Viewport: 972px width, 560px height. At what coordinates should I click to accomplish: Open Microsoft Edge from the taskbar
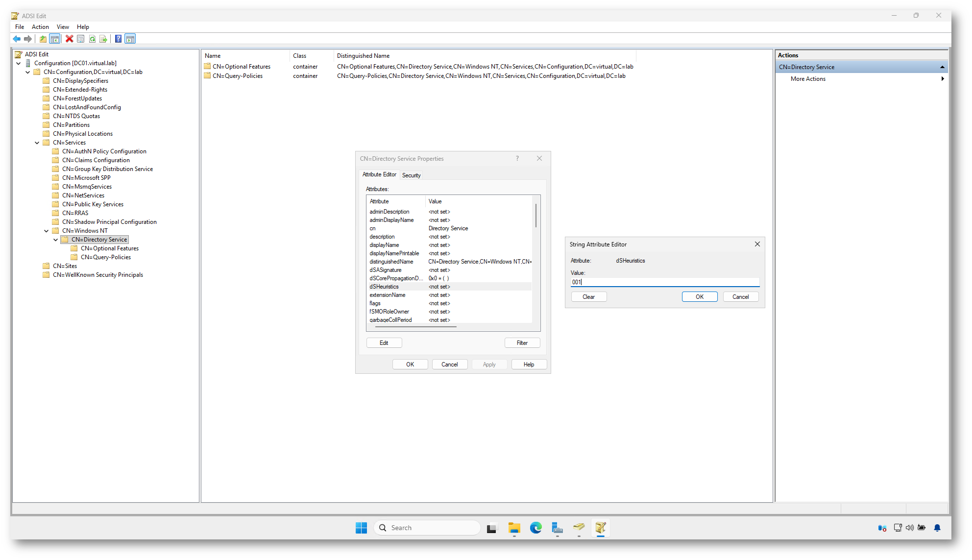point(535,528)
